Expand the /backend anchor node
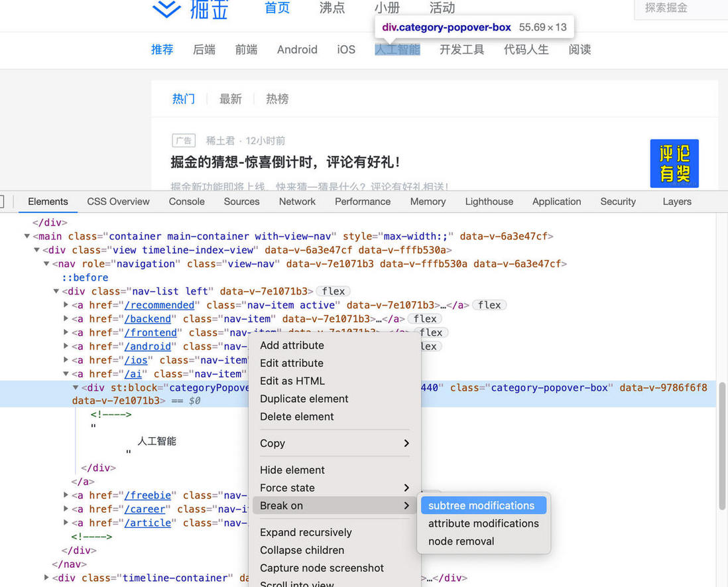 pyautogui.click(x=66, y=319)
